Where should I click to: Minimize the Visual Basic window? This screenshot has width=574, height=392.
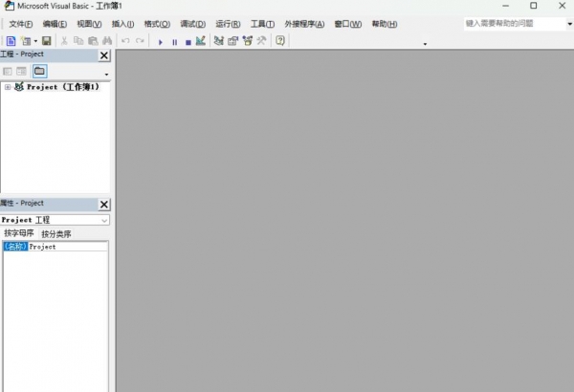[505, 6]
